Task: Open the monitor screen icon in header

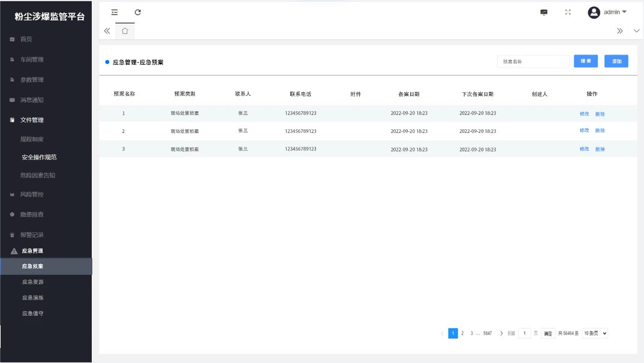Action: click(x=544, y=12)
